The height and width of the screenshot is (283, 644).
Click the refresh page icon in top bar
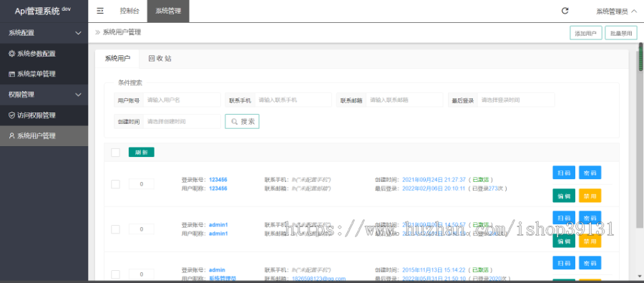565,11
